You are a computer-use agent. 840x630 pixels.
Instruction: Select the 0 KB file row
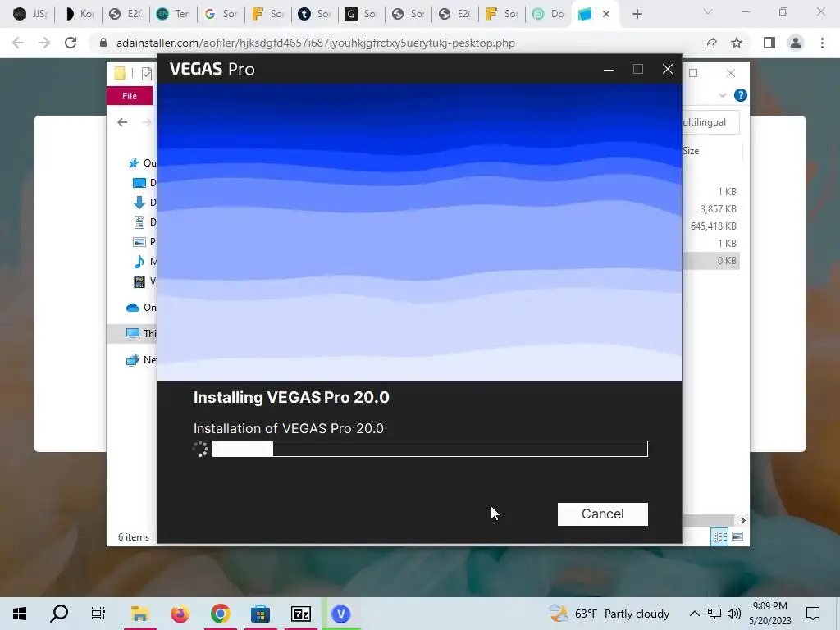click(x=711, y=261)
